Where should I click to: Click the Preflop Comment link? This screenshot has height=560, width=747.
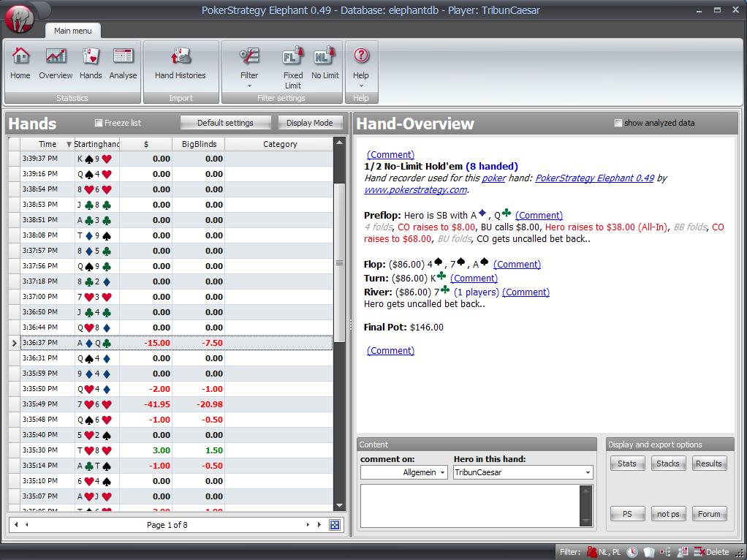(x=539, y=216)
